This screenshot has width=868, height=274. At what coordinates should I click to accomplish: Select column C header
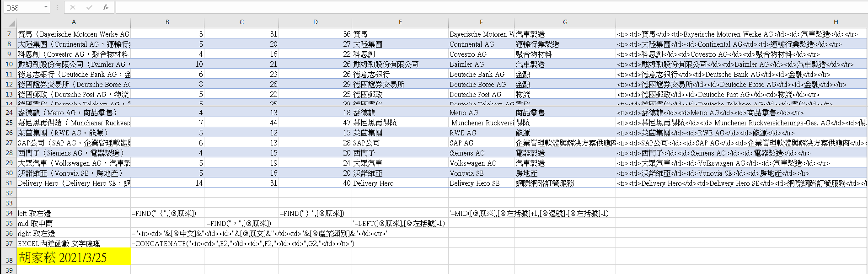241,22
